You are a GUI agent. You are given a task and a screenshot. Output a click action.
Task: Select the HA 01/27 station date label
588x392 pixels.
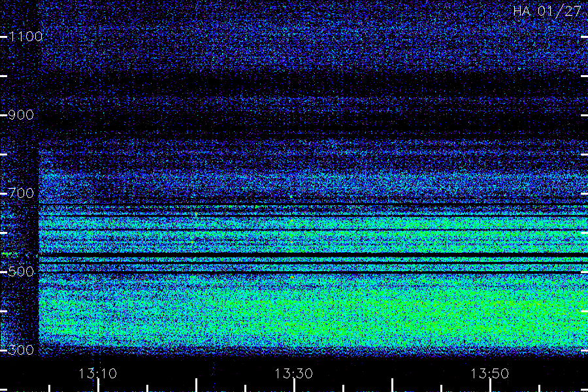point(547,11)
